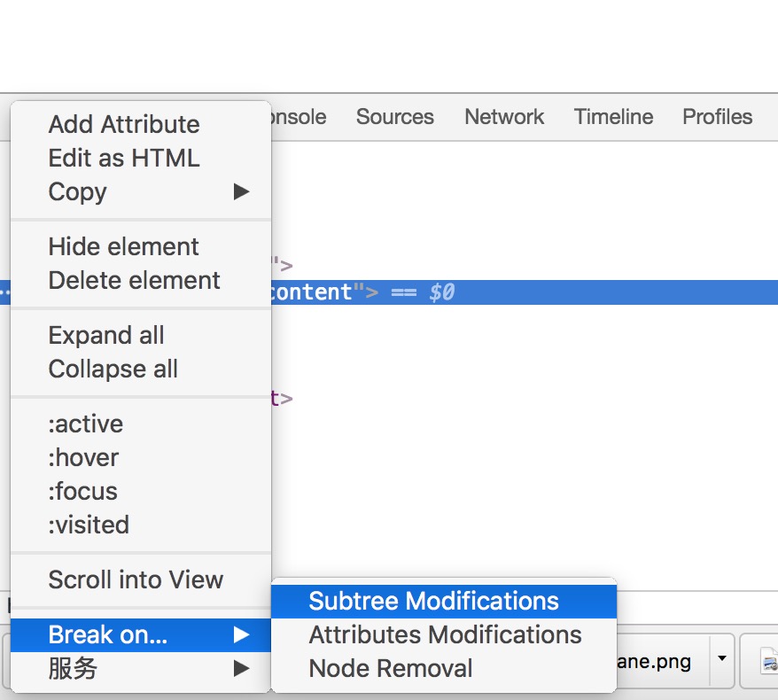
Task: Open the 服务 submenu
Action: 141,668
